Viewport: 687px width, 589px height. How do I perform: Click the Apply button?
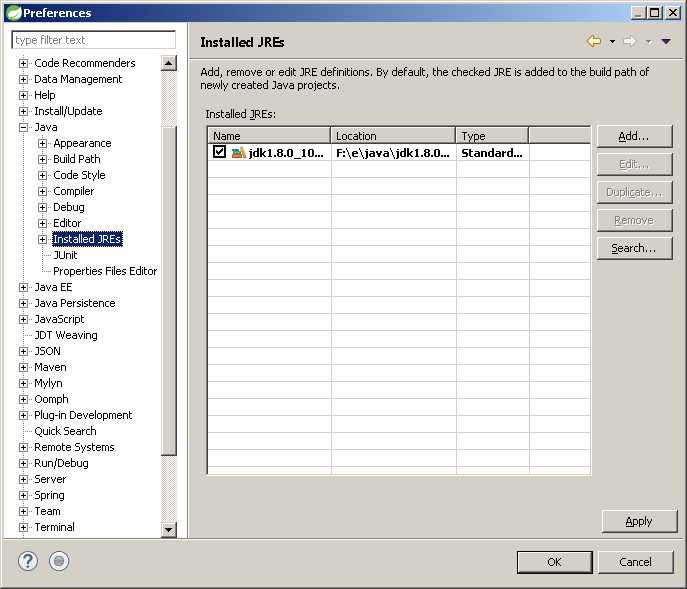click(x=639, y=521)
